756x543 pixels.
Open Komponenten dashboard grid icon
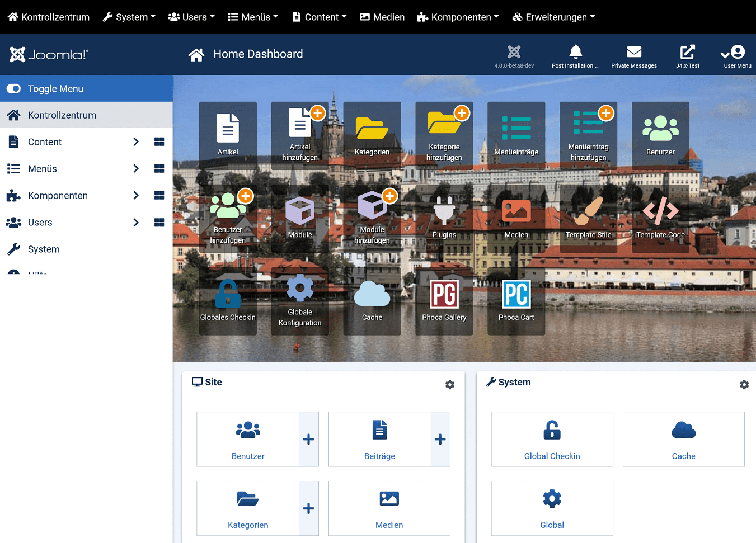click(159, 196)
